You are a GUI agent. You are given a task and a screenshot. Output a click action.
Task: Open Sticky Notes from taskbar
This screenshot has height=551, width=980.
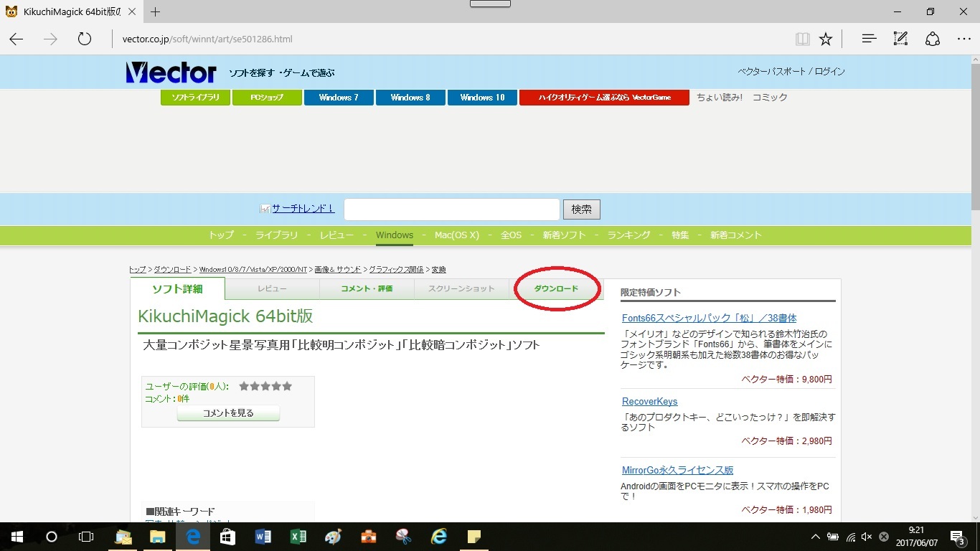pos(473,537)
